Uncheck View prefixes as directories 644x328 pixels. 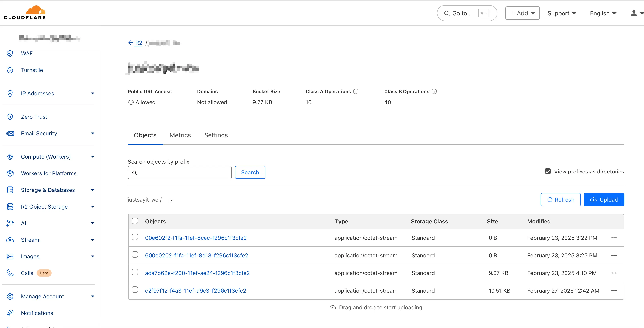click(548, 171)
